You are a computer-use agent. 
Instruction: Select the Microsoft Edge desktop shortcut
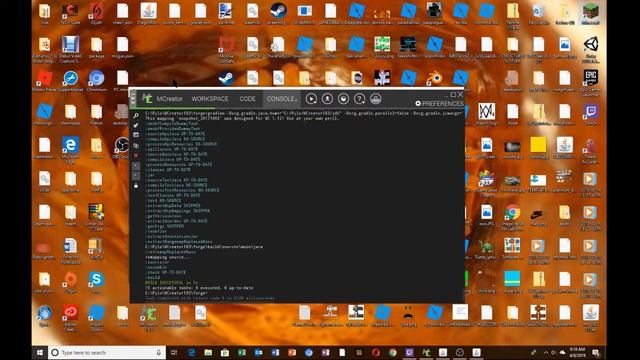pos(70,151)
